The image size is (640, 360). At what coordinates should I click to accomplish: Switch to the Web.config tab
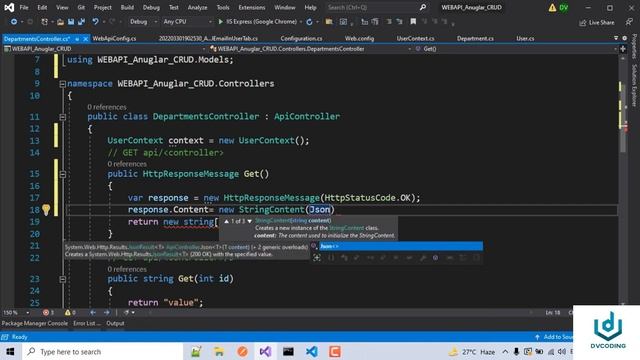(x=359, y=38)
